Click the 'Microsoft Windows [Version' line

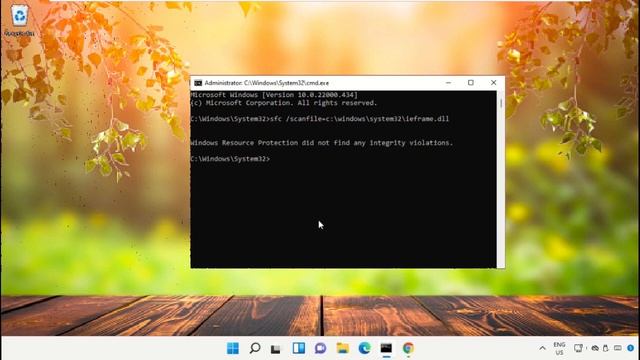coord(274,95)
